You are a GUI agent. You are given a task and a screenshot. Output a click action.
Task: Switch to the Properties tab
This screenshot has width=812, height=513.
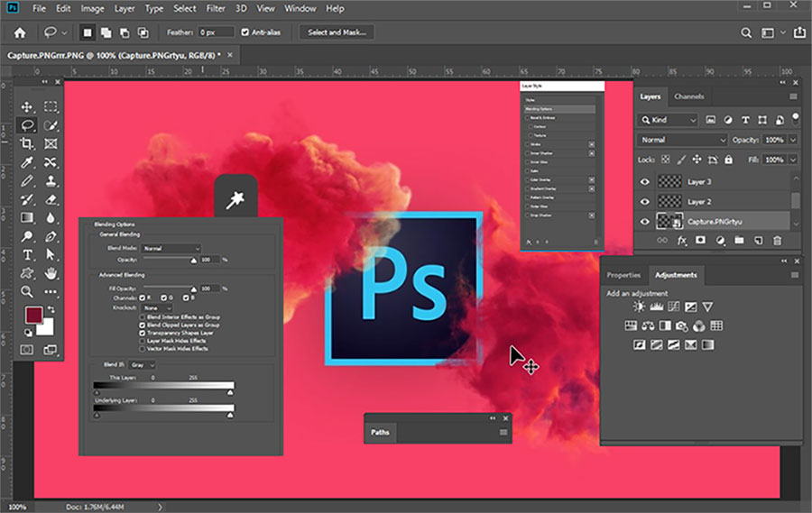click(623, 275)
